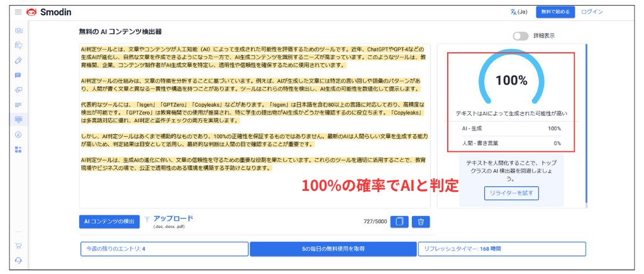644x274 pixels.
Task: Click the Smodin brand name text
Action: coord(56,13)
